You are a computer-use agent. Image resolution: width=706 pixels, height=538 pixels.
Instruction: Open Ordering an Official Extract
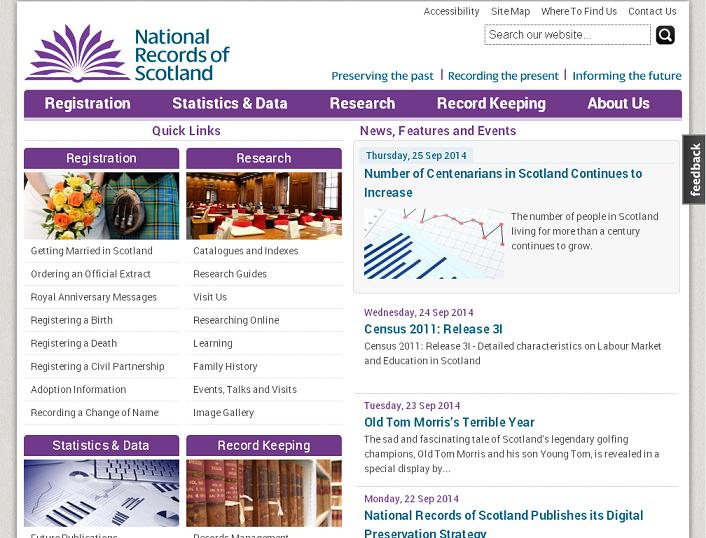91,274
